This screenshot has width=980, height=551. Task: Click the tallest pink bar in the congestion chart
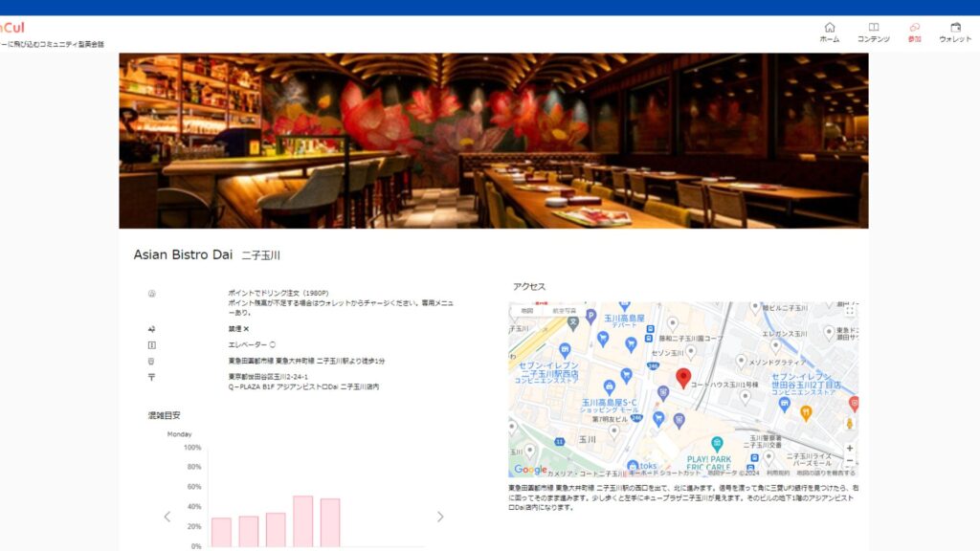click(303, 521)
